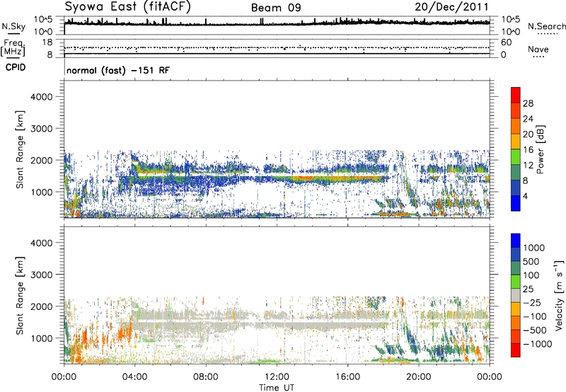Viewport: 566px width, 392px height.
Task: Click the "3000" range label in the velocity panel
Action: click(x=42, y=275)
